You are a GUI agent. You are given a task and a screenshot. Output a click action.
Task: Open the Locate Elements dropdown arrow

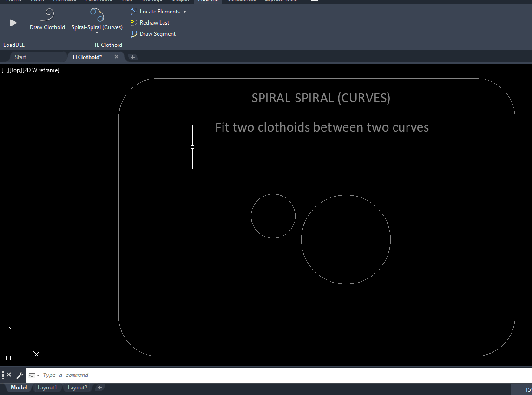pyautogui.click(x=184, y=12)
